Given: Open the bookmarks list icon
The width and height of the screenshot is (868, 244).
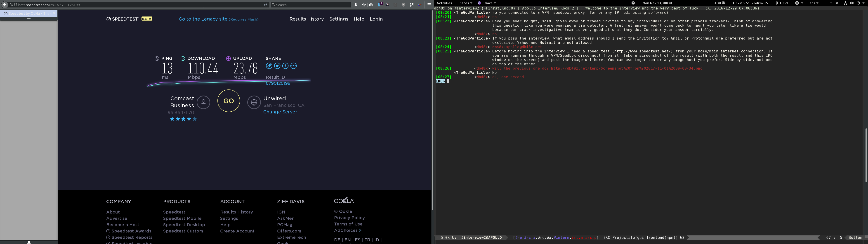Looking at the screenshot, I should [x=371, y=5].
